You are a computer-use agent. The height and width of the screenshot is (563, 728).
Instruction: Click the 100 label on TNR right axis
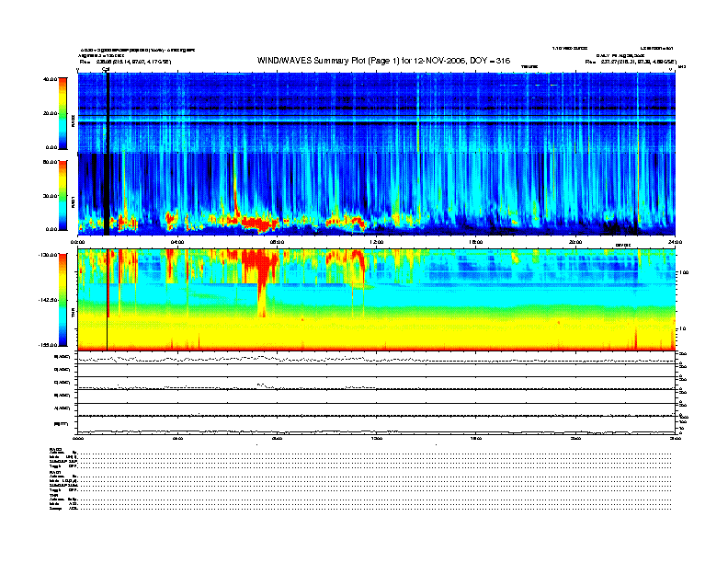(685, 272)
